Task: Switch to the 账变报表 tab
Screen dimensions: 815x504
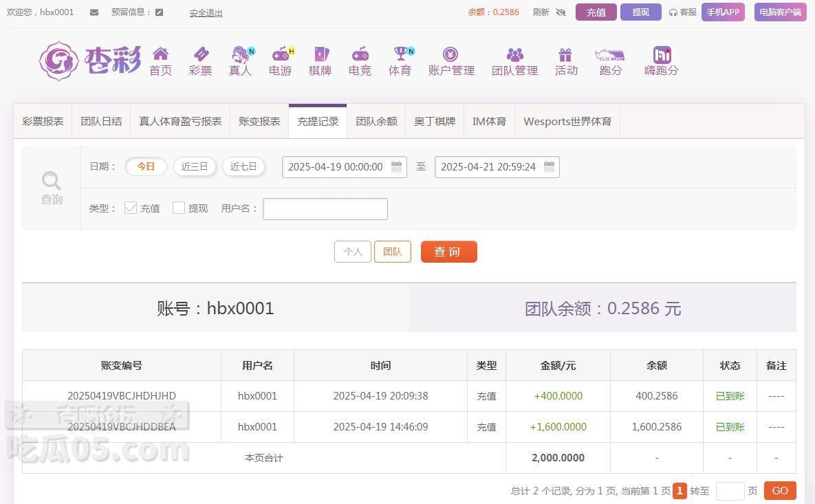Action: (x=259, y=121)
